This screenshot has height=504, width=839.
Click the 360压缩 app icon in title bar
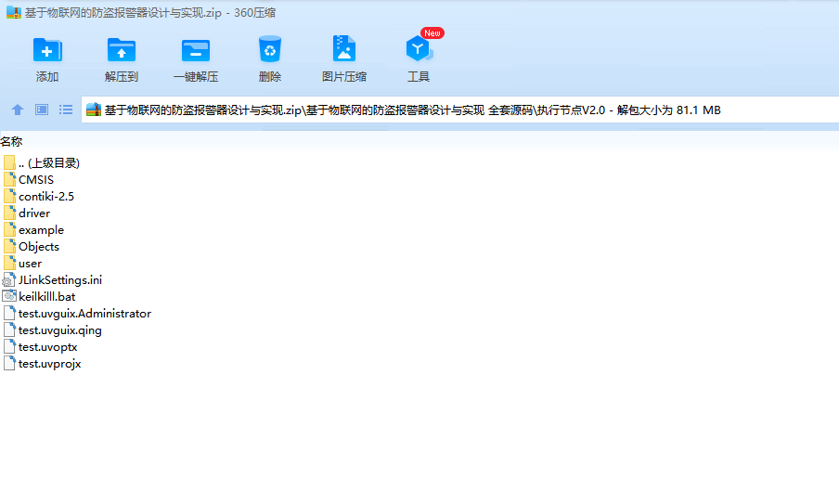[13, 12]
